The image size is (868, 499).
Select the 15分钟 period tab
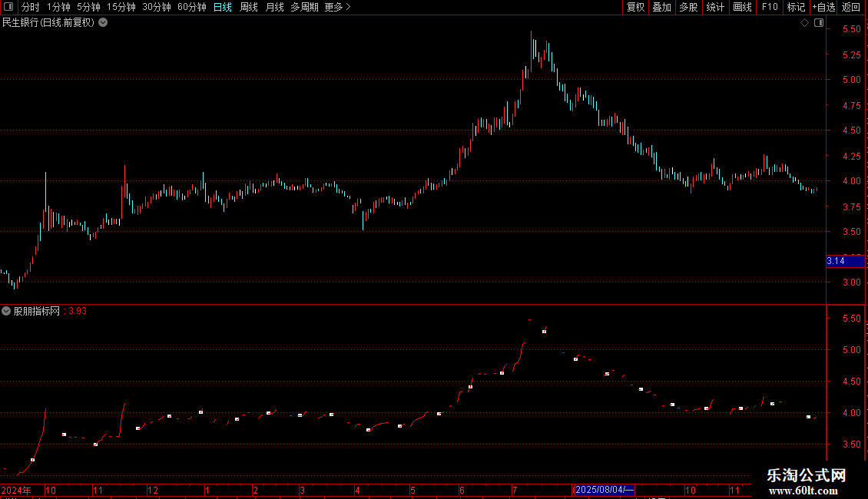[x=121, y=7]
